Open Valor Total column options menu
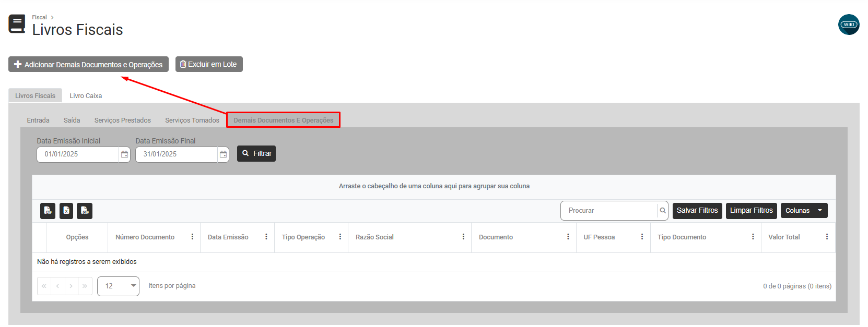 pos(826,237)
